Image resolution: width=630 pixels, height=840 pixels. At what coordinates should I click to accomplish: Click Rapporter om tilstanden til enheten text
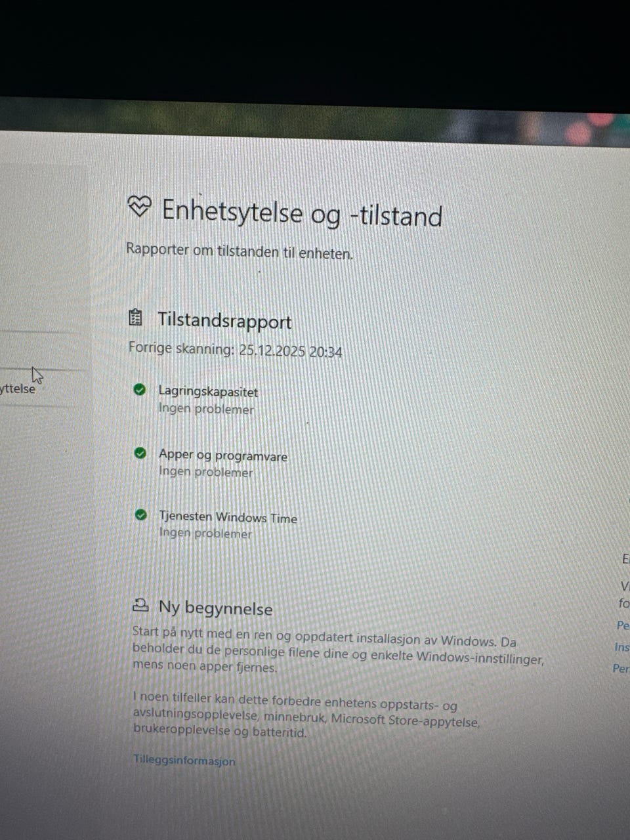coord(240,251)
